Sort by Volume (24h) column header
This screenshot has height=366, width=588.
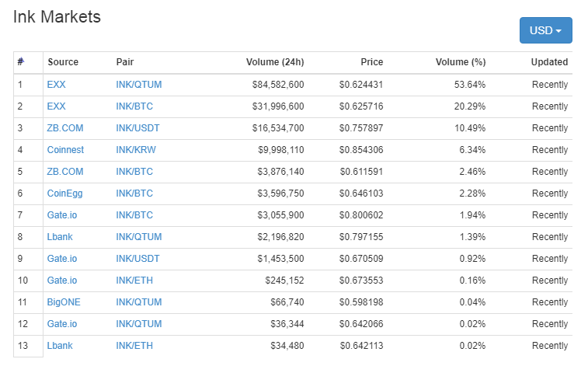coord(275,62)
